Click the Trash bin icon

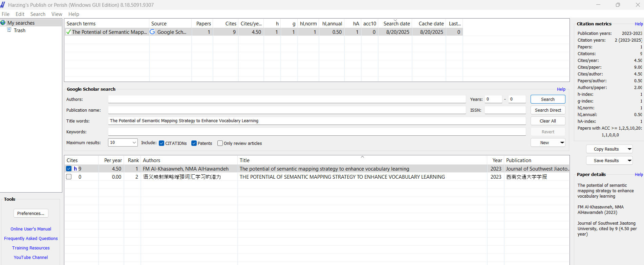point(9,30)
